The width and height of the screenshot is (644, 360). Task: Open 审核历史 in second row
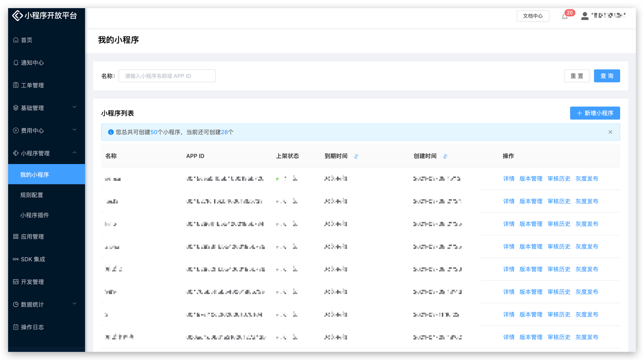[559, 201]
